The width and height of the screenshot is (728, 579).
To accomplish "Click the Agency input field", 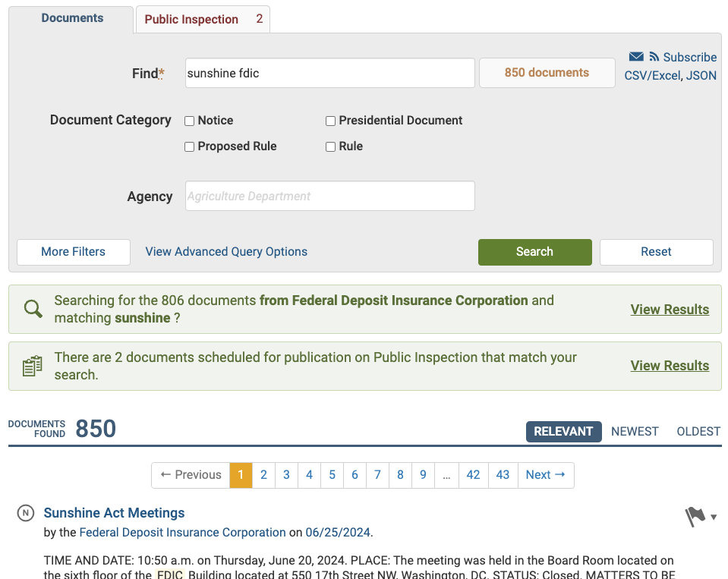I will 330,196.
